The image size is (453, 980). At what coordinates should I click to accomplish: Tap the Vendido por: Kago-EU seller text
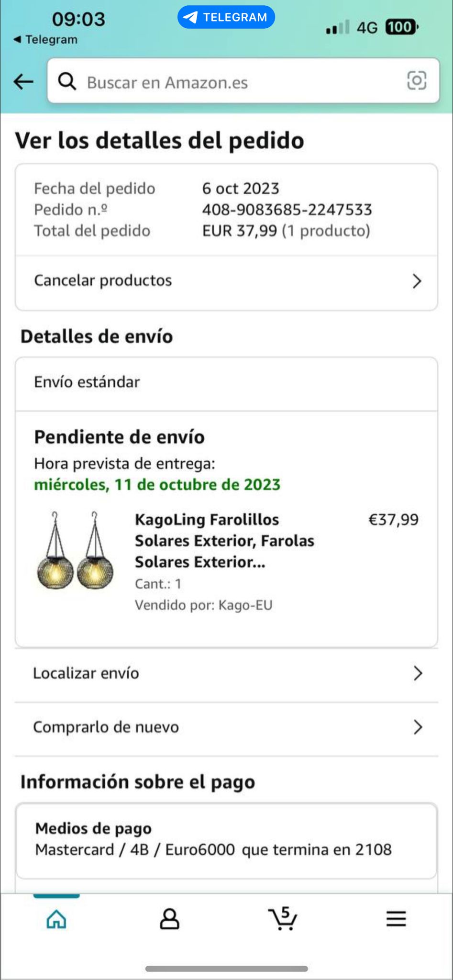pyautogui.click(x=203, y=605)
